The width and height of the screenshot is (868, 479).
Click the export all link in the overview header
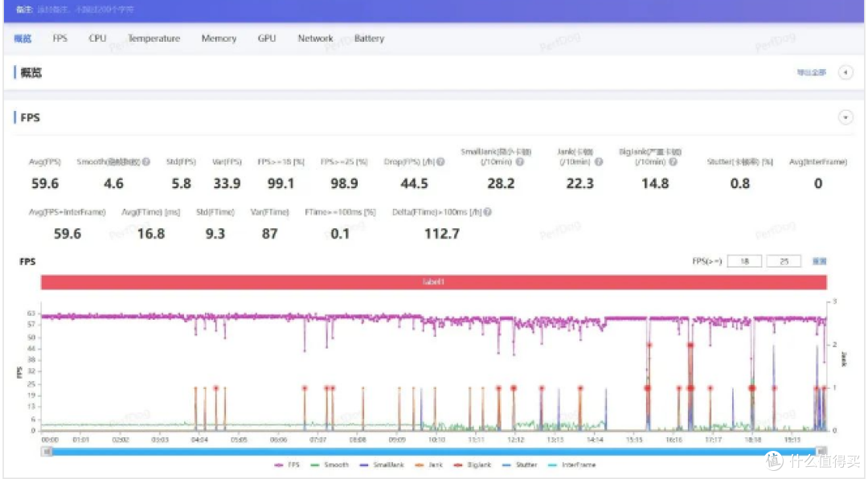coord(812,72)
